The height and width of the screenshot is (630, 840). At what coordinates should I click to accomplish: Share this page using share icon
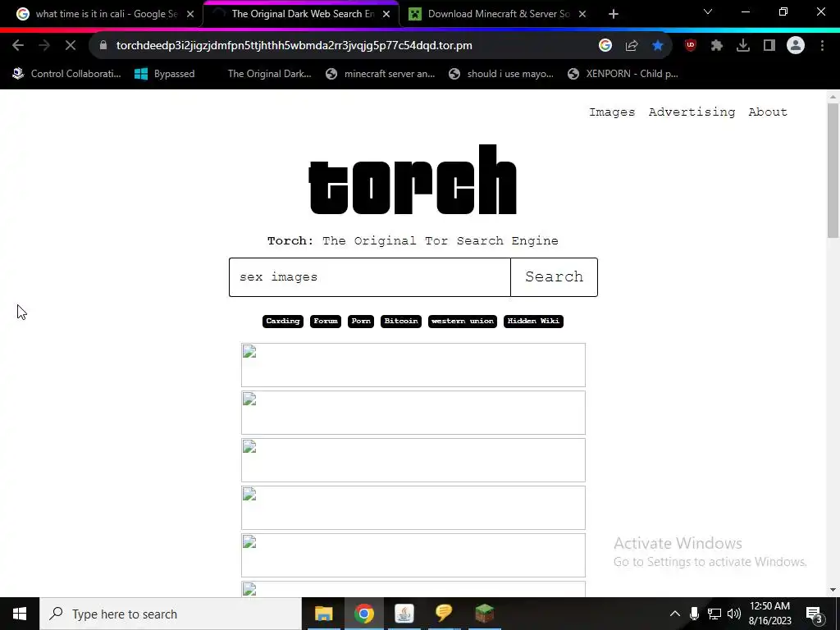pyautogui.click(x=632, y=46)
